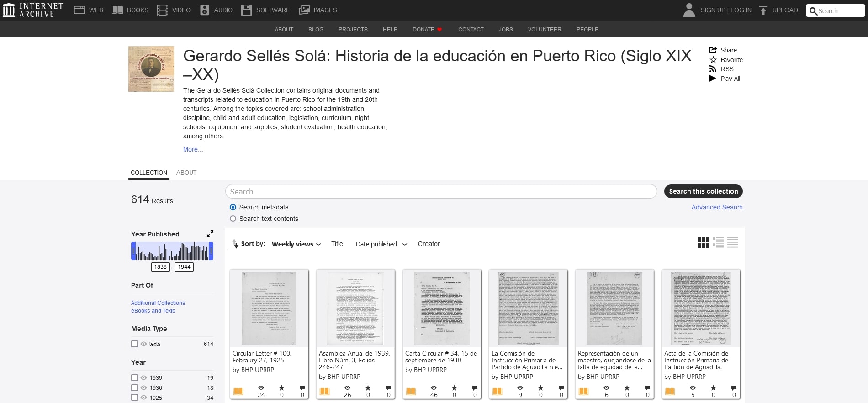Click the Favorite star icon
The height and width of the screenshot is (403, 868).
pyautogui.click(x=713, y=60)
